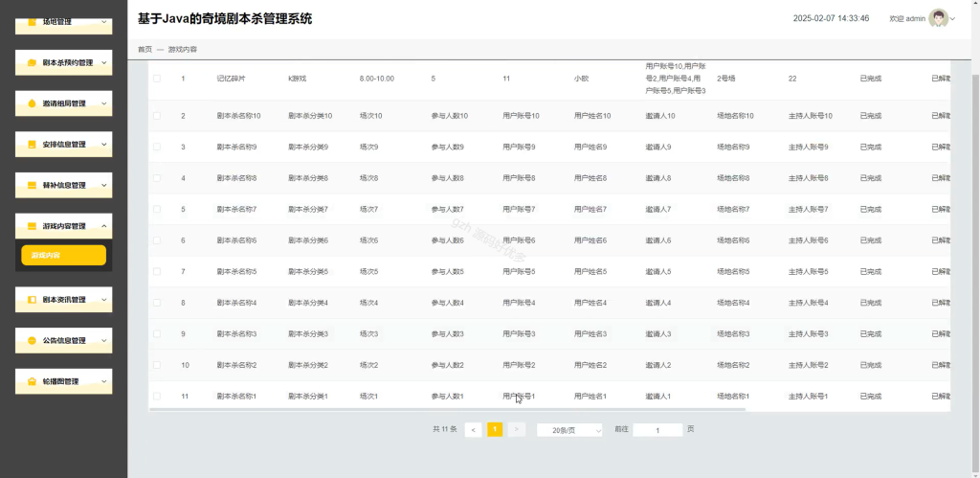This screenshot has height=478, width=980.
Task: Open the 20条/页 page size dropdown
Action: pyautogui.click(x=569, y=430)
